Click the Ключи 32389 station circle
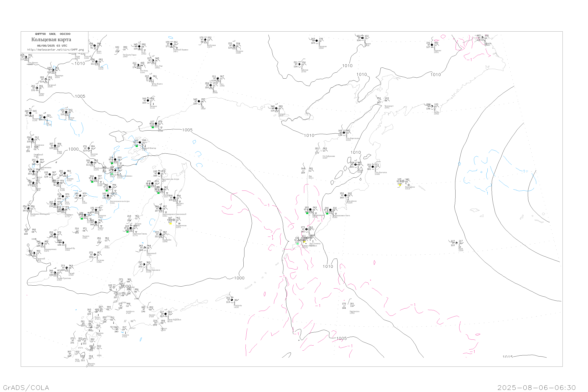588x392 pixels. (x=356, y=164)
